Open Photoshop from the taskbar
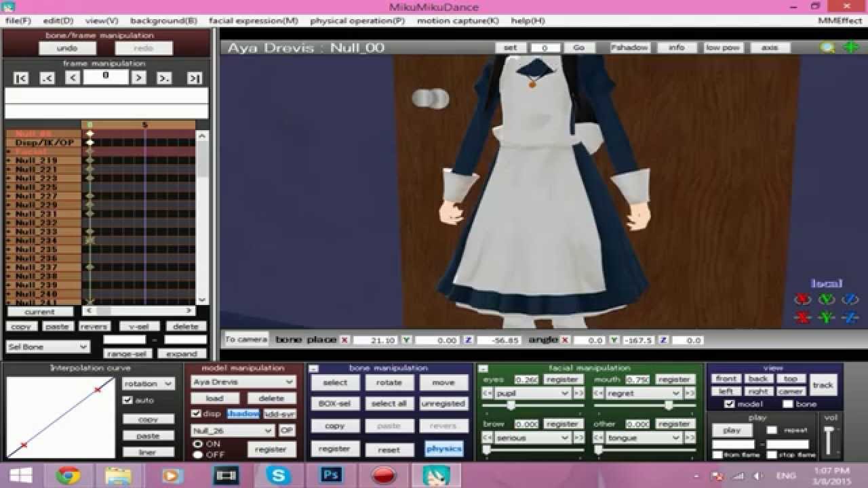 tap(331, 476)
